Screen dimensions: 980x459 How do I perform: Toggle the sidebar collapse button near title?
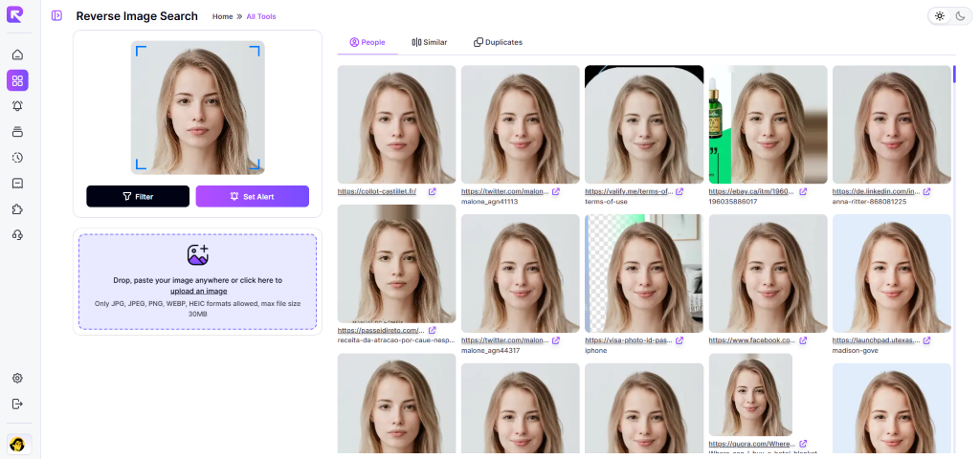(57, 16)
